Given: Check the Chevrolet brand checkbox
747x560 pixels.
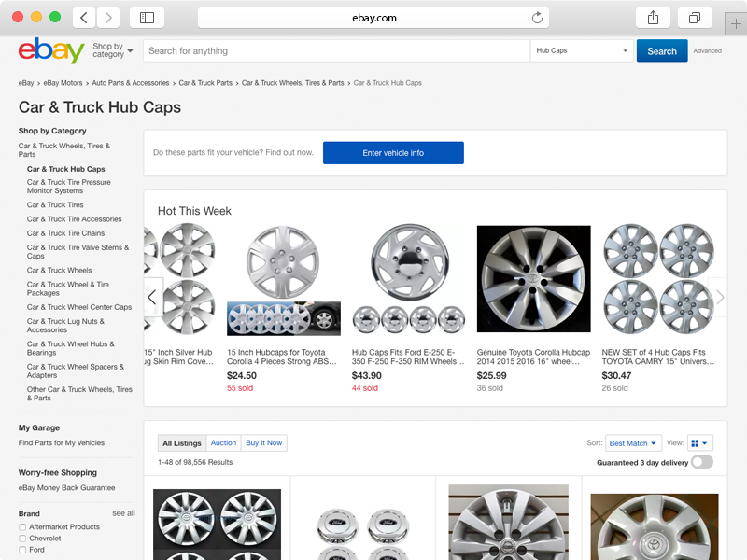Looking at the screenshot, I should (x=22, y=539).
